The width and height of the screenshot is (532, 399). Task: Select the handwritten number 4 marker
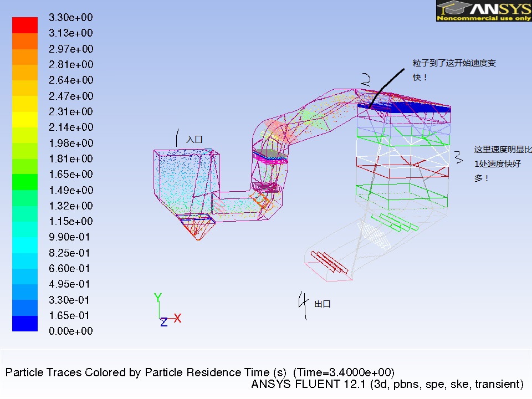tap(303, 303)
